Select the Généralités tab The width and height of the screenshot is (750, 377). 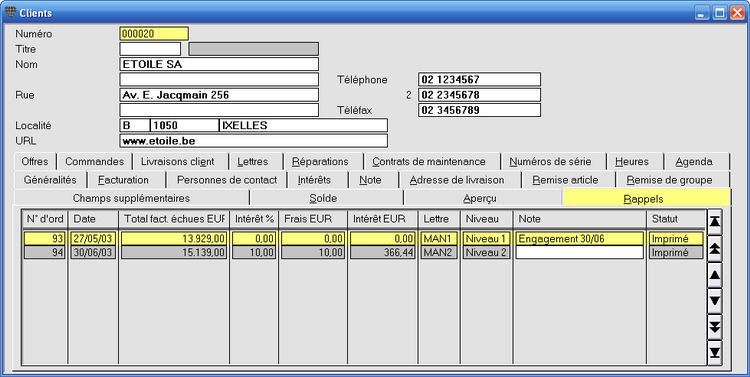click(x=50, y=180)
